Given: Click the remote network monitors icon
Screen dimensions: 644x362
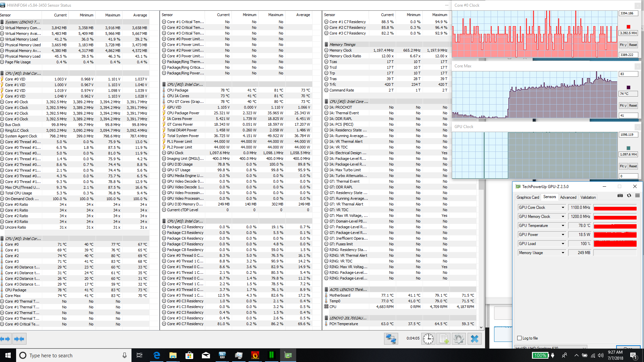Looking at the screenshot, I should click(391, 339).
